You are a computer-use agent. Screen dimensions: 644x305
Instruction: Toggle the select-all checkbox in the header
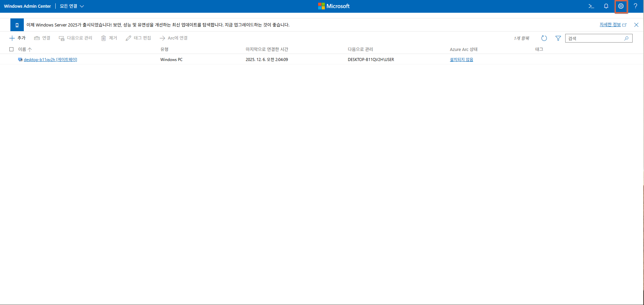coord(11,49)
